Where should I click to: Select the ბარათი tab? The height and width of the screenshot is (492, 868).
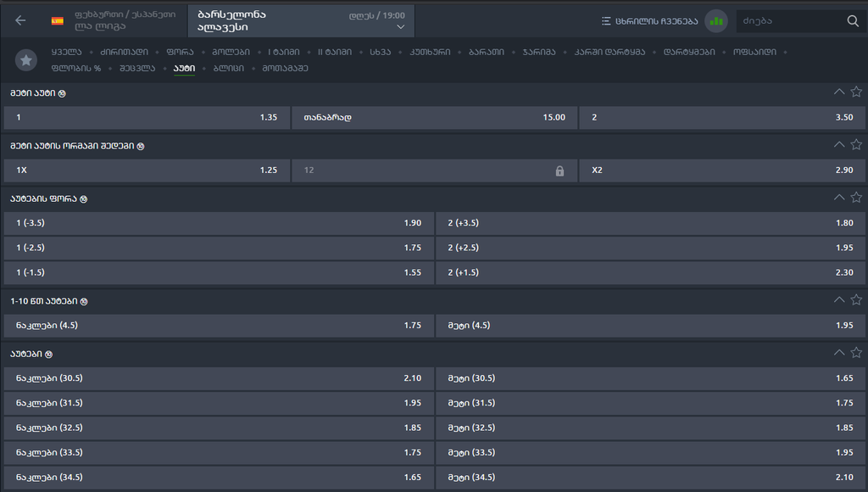[x=487, y=52]
